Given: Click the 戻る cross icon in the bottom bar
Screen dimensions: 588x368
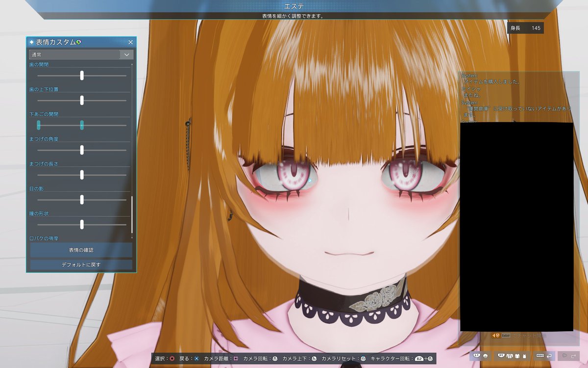Looking at the screenshot, I should click(x=196, y=358).
